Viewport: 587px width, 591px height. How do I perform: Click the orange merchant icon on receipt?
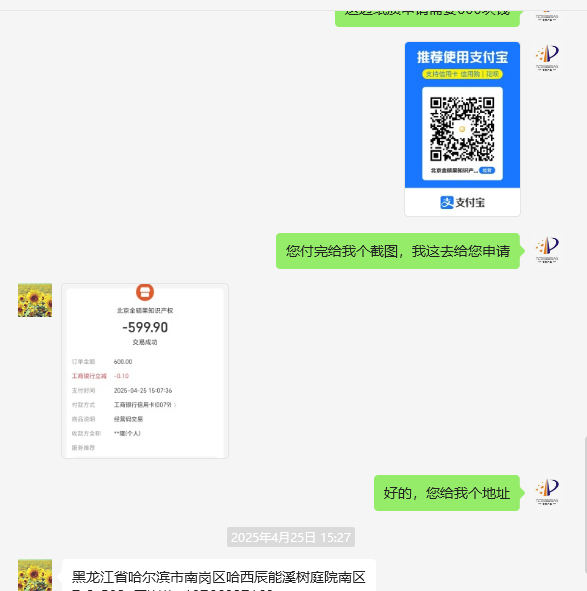(145, 292)
